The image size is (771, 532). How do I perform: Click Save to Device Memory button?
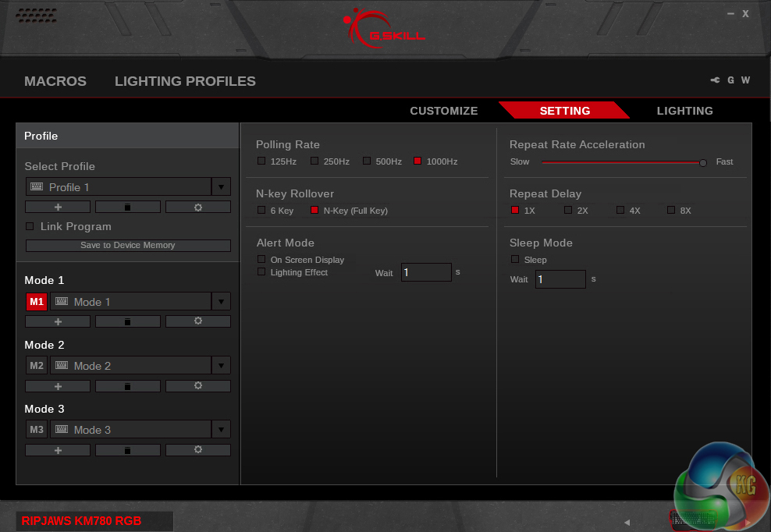[128, 246]
